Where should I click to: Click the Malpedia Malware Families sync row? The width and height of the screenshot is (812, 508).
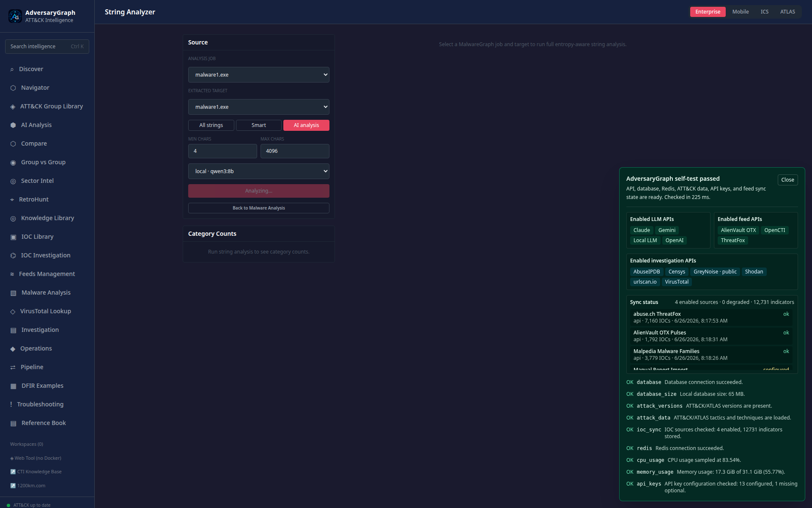711,355
